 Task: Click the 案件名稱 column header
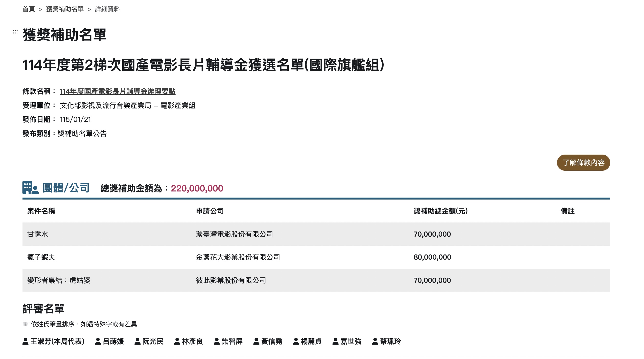41,211
